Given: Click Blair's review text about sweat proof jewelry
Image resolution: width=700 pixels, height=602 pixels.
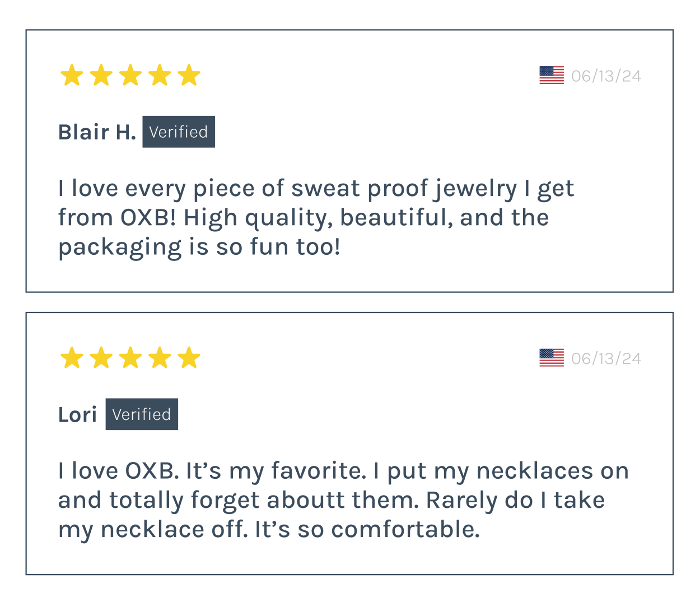Looking at the screenshot, I should pyautogui.click(x=316, y=218).
